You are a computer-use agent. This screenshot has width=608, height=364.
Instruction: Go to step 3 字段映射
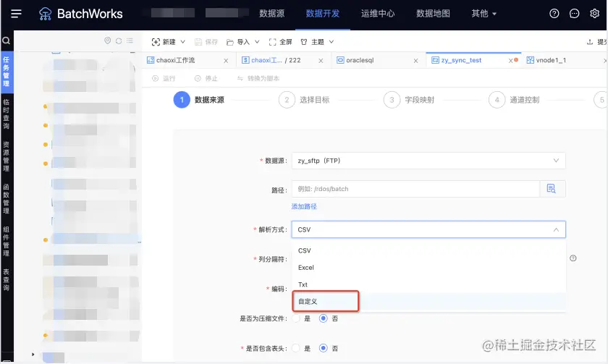click(x=409, y=100)
